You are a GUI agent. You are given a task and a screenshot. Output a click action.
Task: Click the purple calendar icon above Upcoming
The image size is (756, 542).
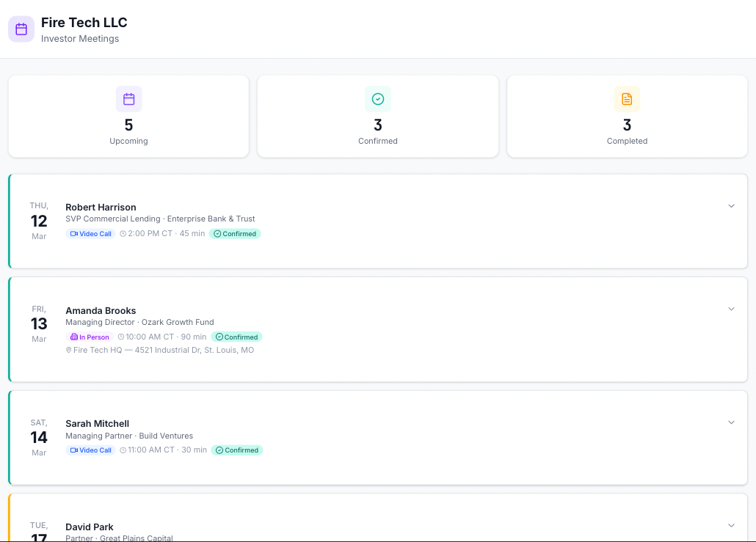pos(128,99)
